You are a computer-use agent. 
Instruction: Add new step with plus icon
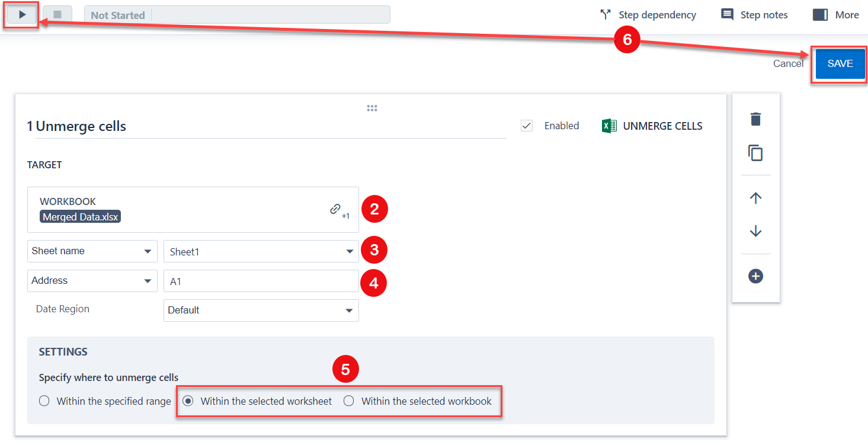click(755, 276)
